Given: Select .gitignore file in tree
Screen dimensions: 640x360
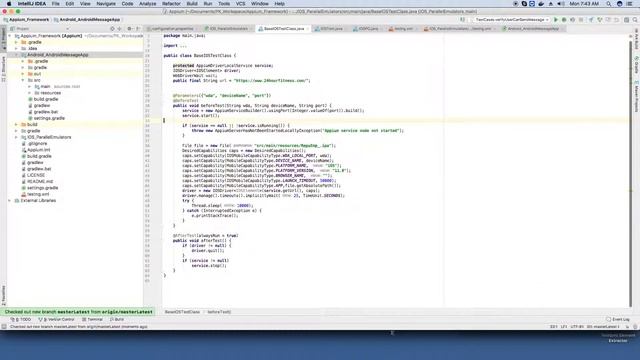Looking at the screenshot, I should click(37, 144).
